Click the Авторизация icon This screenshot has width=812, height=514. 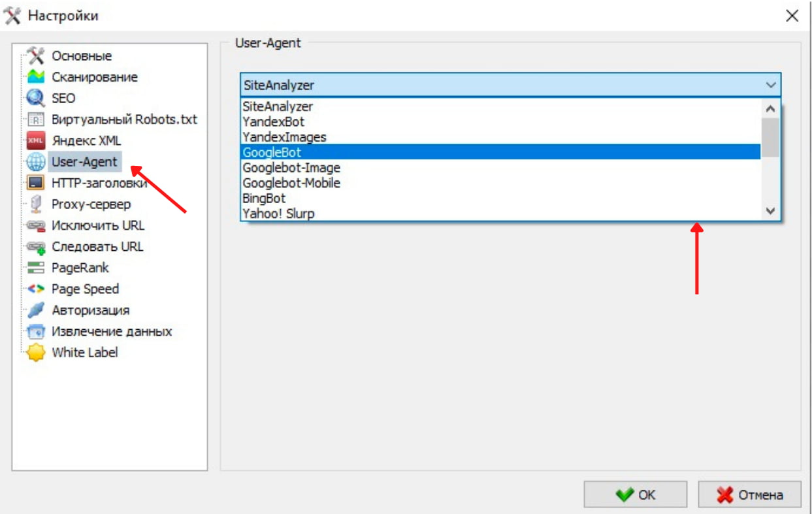pos(36,310)
